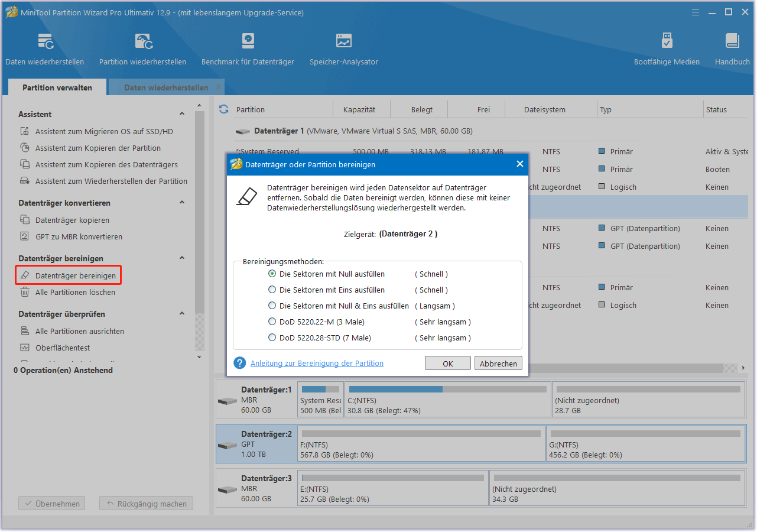Select DoD 5220.22-M (3 Male) method
Image resolution: width=757 pixels, height=532 pixels.
272,322
